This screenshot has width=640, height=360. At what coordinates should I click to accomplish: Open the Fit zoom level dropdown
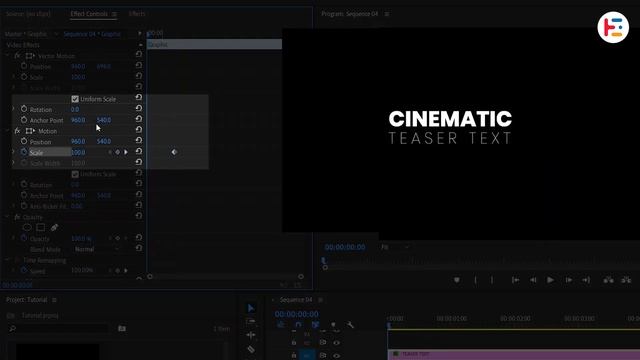(394, 247)
